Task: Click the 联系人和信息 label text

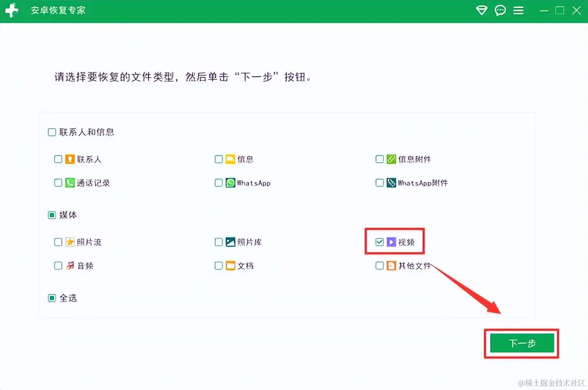Action: click(x=87, y=132)
